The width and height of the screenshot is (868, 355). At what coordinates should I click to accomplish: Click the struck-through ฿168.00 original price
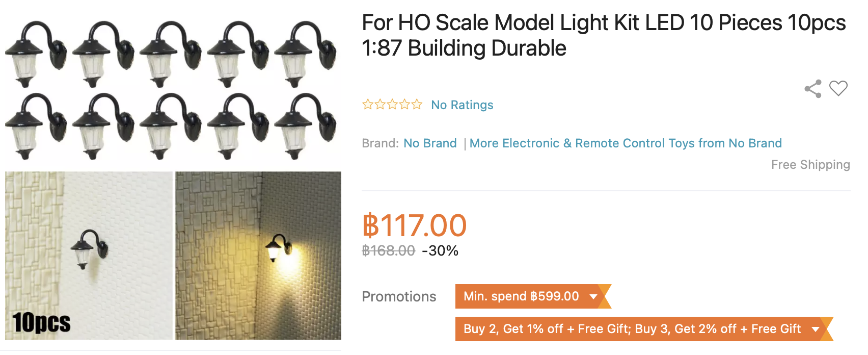click(388, 250)
